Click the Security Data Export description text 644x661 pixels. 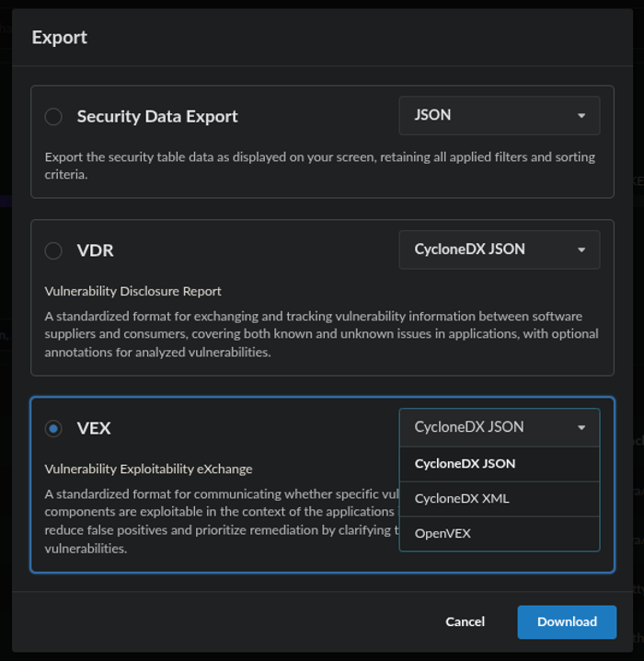(x=319, y=165)
